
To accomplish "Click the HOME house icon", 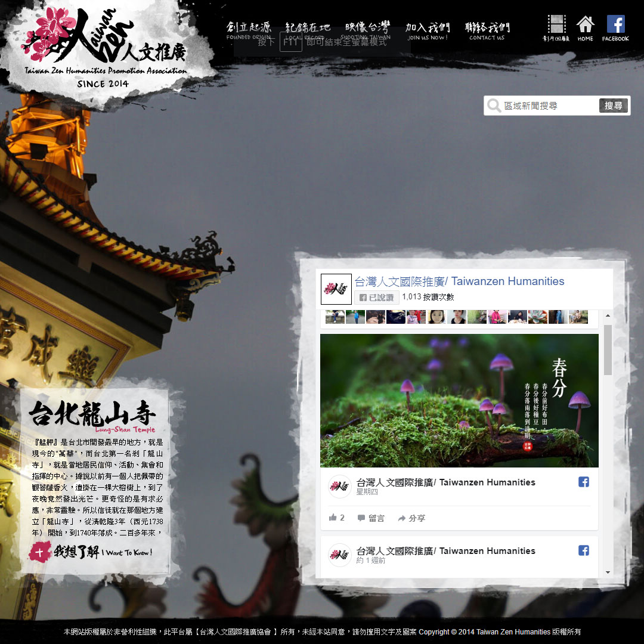I will (585, 25).
